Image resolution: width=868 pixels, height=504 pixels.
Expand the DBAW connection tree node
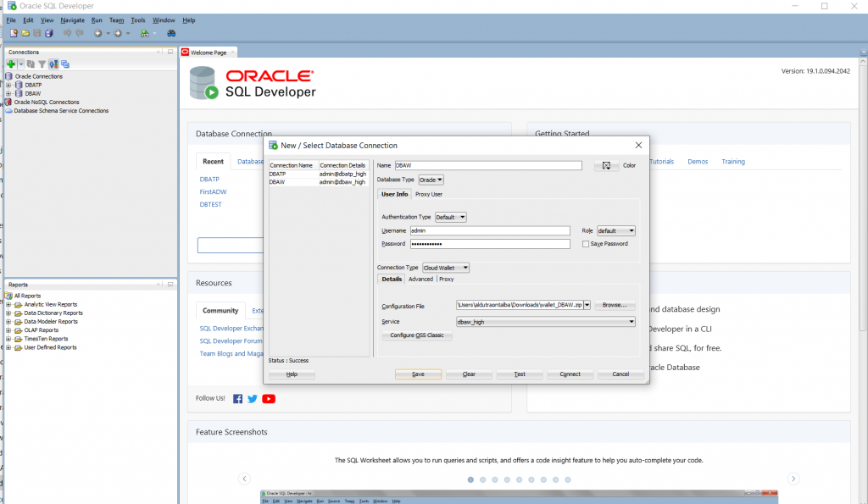coord(8,93)
